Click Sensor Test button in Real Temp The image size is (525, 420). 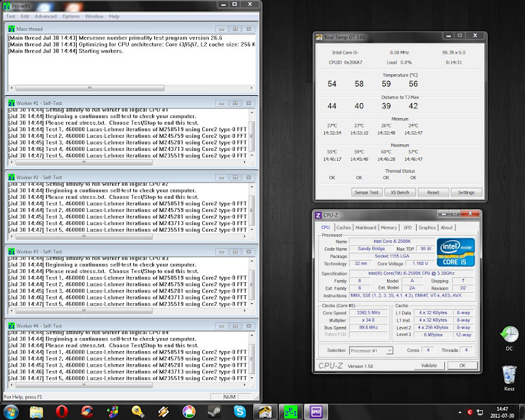click(366, 192)
